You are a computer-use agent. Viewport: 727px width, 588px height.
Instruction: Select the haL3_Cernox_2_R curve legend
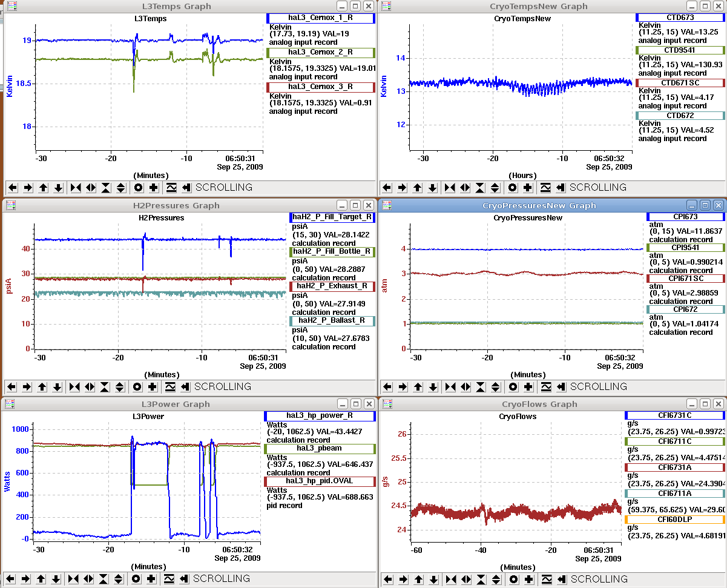coord(321,52)
